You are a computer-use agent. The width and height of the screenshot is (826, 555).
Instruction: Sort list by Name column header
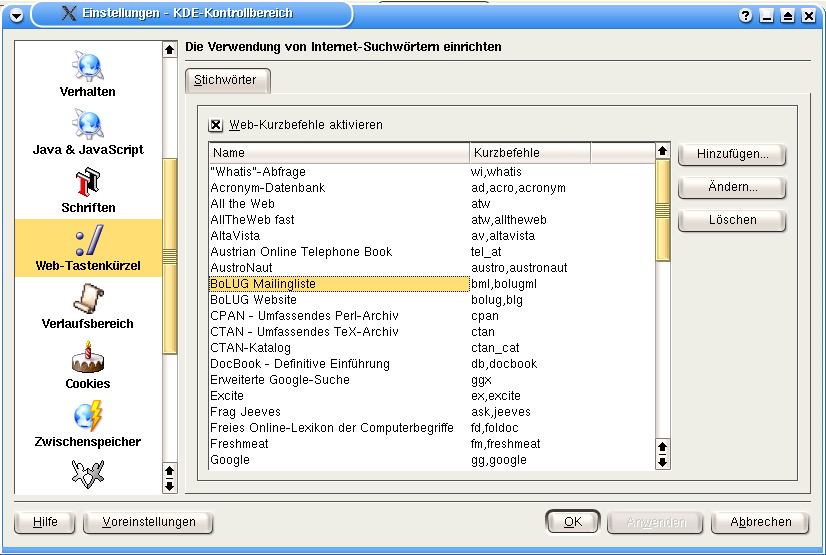338,153
